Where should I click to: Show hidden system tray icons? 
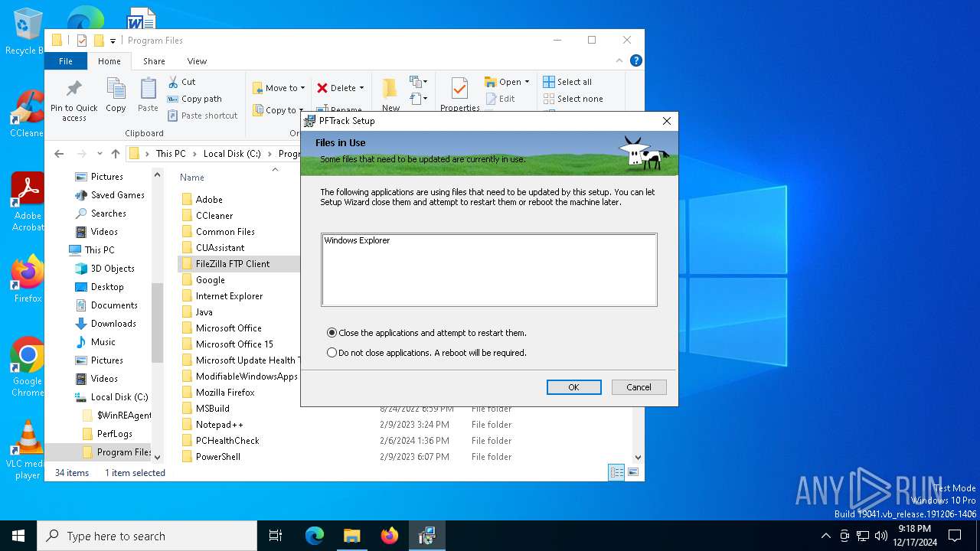point(825,536)
